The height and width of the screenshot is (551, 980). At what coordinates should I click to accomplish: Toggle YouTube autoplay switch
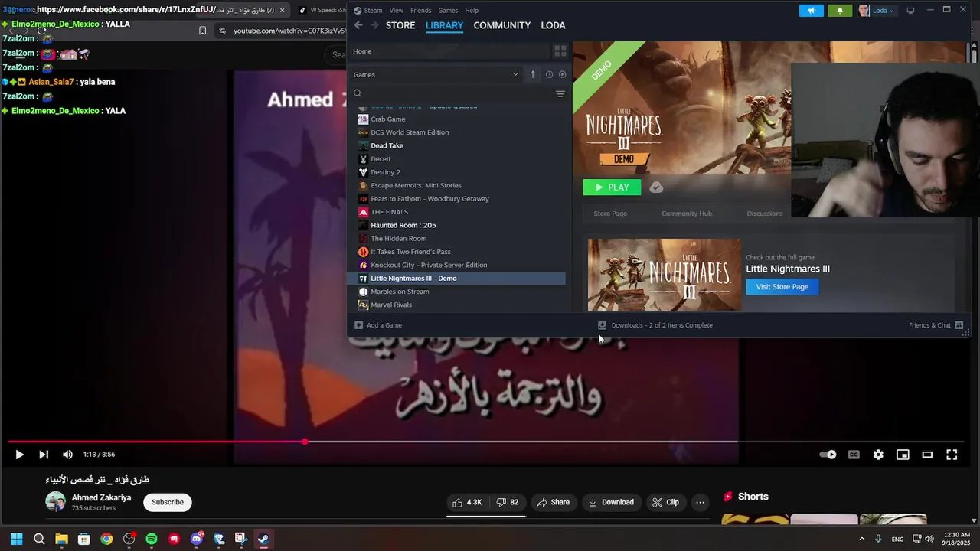tap(828, 455)
